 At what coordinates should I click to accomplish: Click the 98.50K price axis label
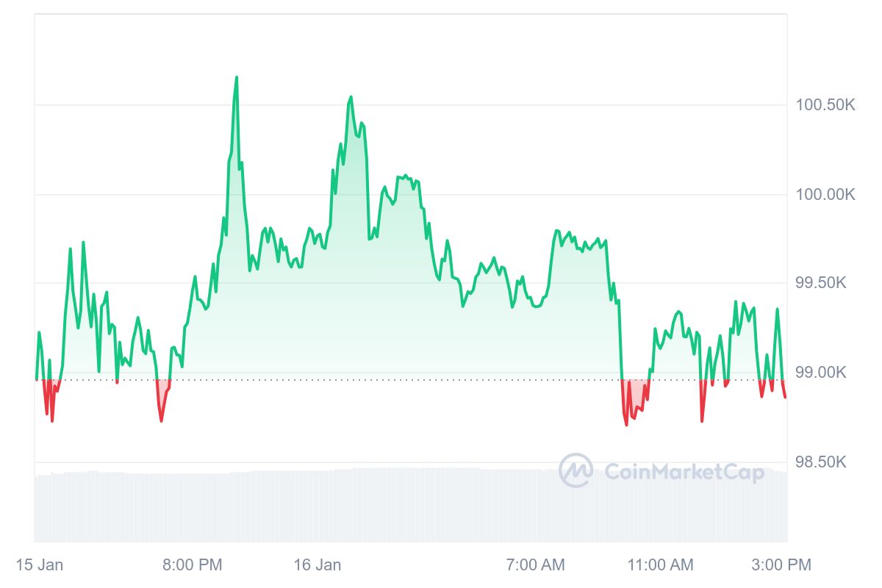[825, 462]
